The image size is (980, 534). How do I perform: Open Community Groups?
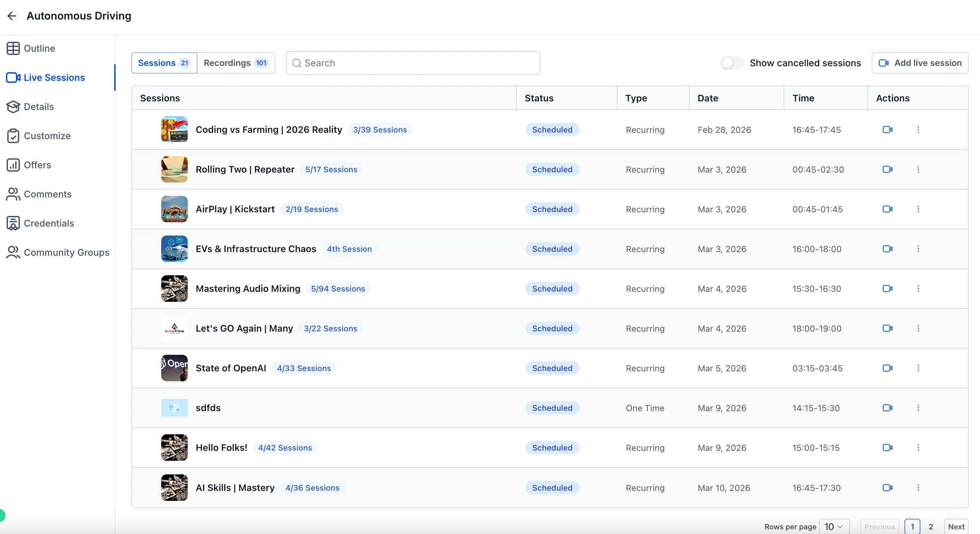click(x=66, y=252)
